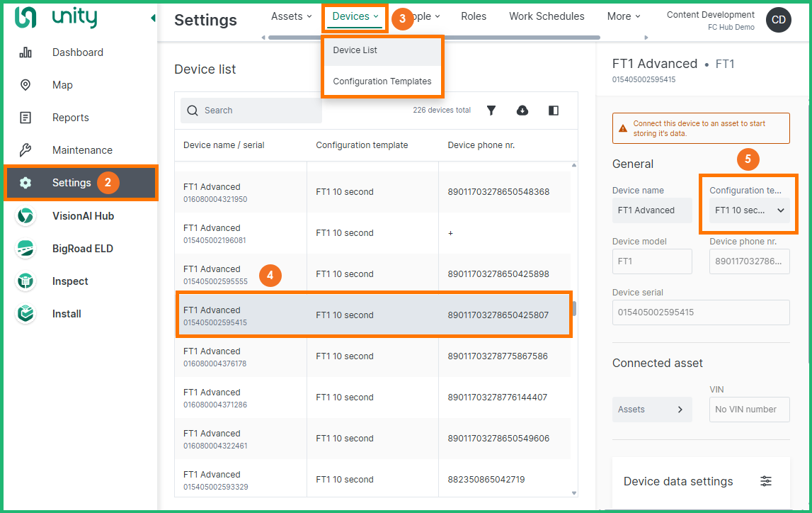Open Map in the sidebar
This screenshot has width=812, height=513.
point(62,85)
